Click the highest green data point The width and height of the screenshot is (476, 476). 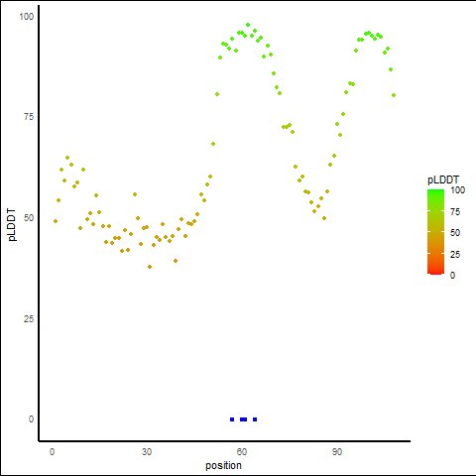(x=248, y=25)
